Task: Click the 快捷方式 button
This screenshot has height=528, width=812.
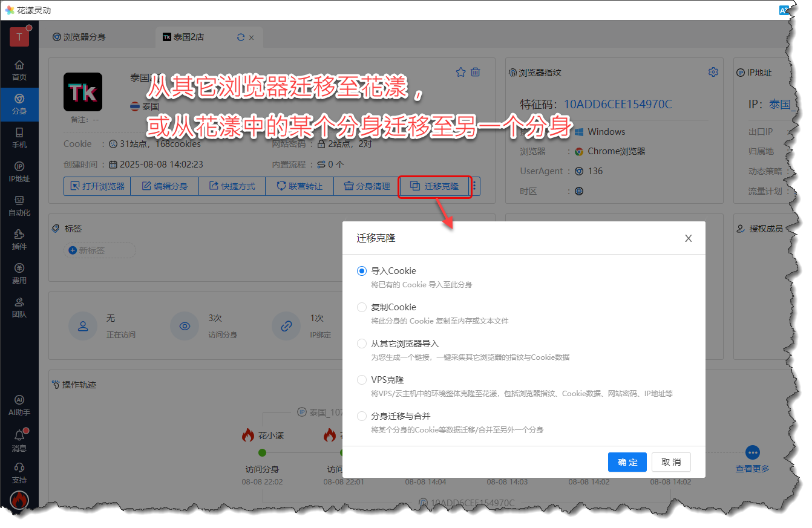Action: (232, 186)
